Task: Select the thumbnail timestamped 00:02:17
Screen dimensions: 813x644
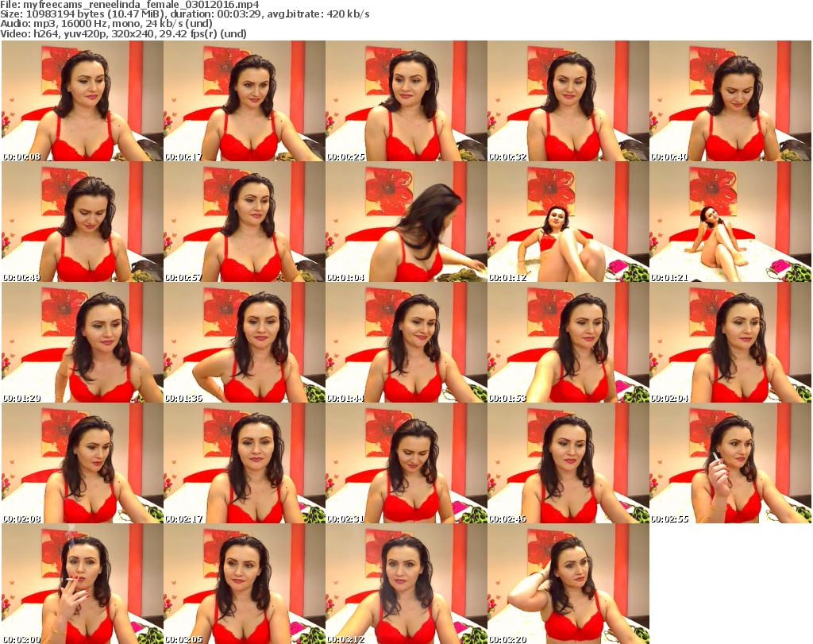Action: pyautogui.click(x=245, y=463)
